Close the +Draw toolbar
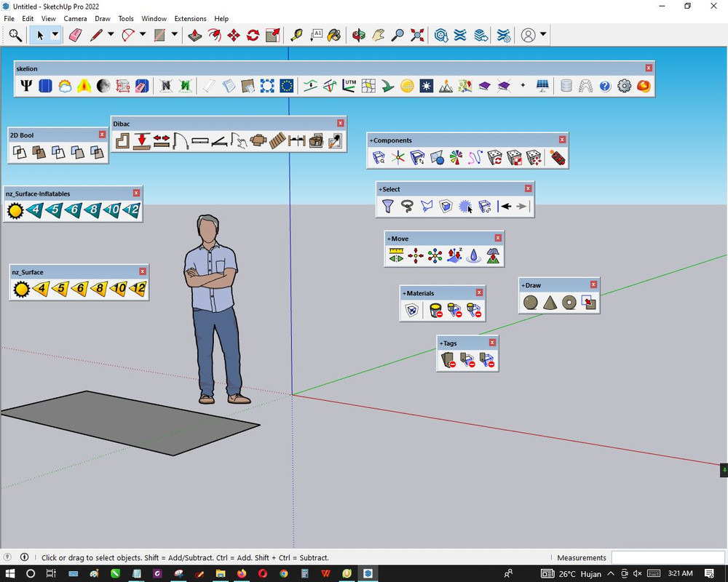Screen dimensions: 728x582 [x=593, y=284]
